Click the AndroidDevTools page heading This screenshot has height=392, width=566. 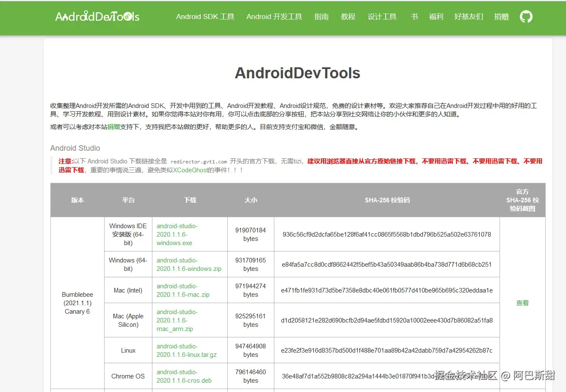pos(298,73)
